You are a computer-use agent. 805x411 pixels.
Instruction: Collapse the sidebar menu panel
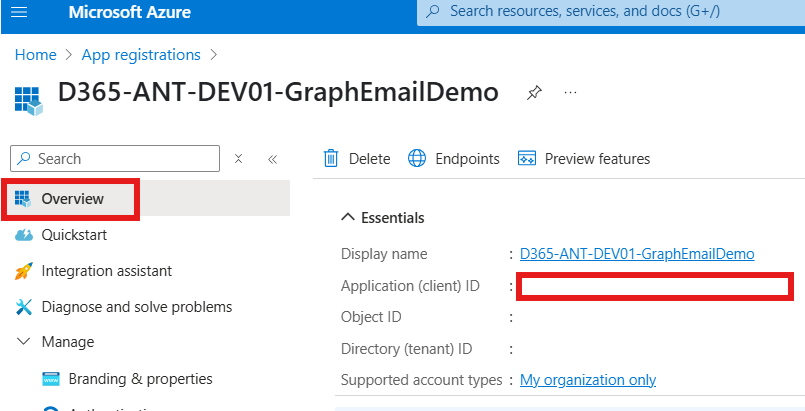tap(273, 159)
